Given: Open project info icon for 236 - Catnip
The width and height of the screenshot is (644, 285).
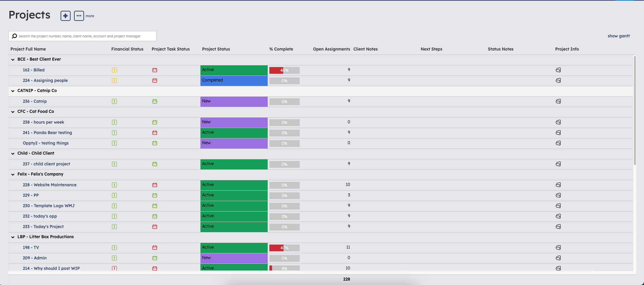Looking at the screenshot, I should pyautogui.click(x=558, y=101).
